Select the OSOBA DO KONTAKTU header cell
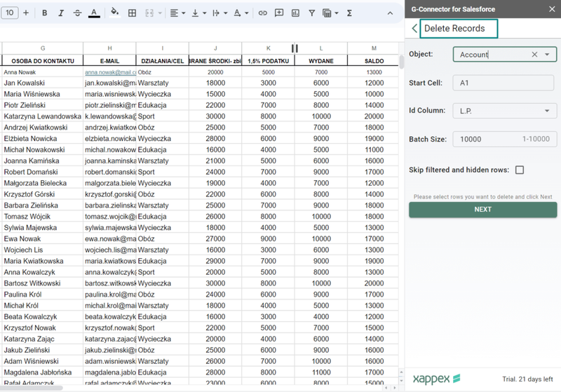 tap(43, 61)
